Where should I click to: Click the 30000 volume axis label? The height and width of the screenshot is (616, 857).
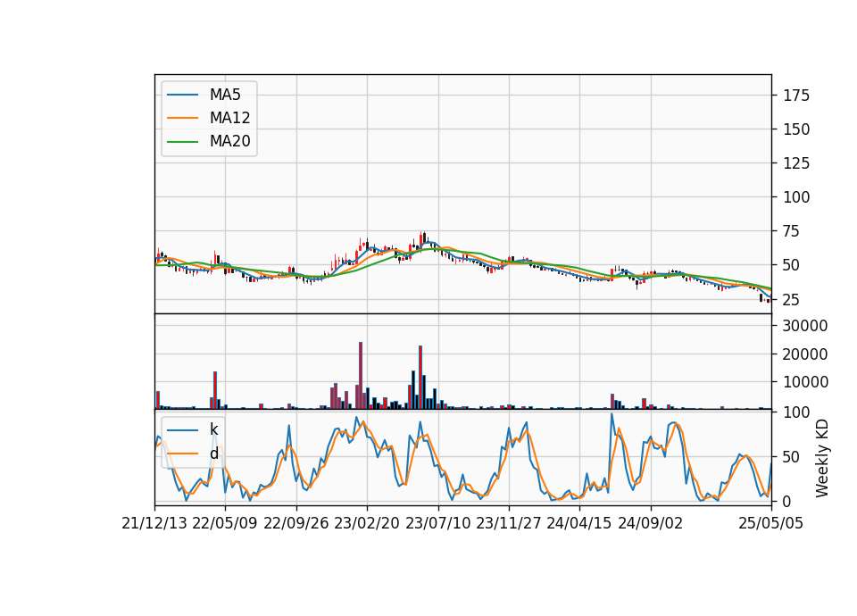click(805, 326)
